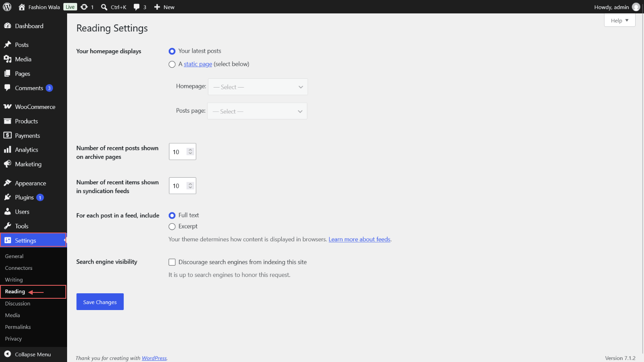
Task: Open the Ctrl+K search icon
Action: click(104, 7)
